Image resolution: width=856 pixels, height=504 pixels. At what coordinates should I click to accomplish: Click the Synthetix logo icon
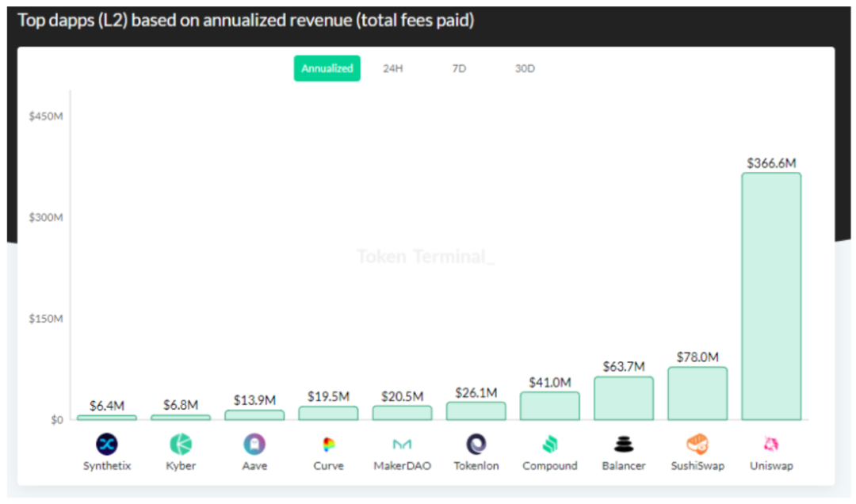click(x=106, y=444)
